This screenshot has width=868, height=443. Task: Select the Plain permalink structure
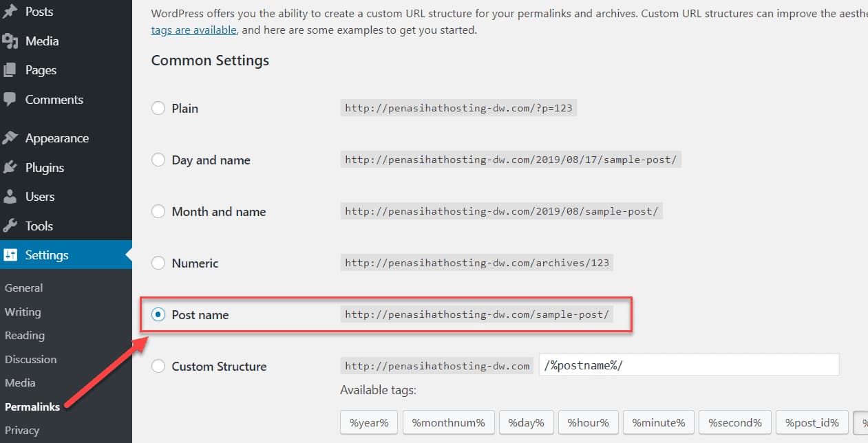tap(158, 108)
